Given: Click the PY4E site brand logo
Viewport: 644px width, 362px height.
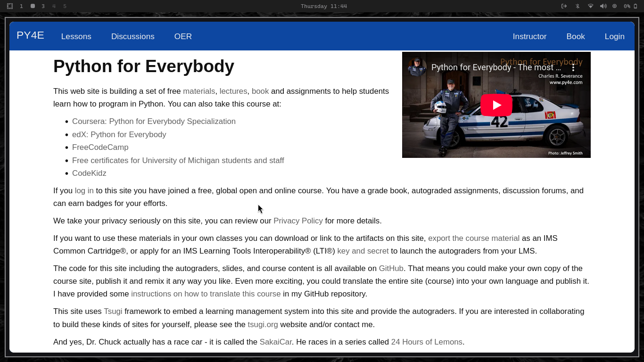Looking at the screenshot, I should 30,35.
